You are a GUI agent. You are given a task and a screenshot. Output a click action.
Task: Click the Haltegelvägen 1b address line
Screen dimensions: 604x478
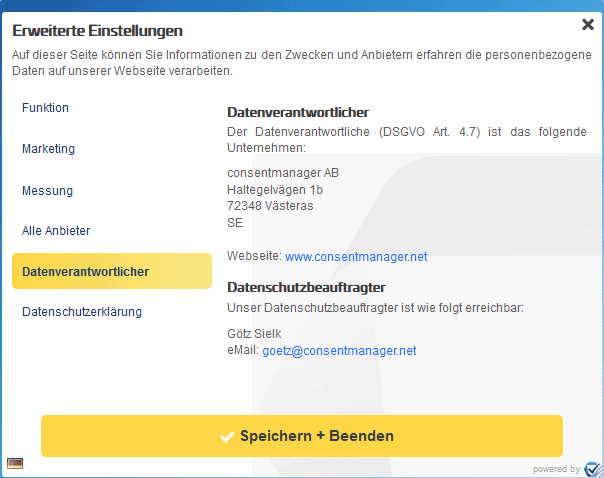tap(275, 190)
